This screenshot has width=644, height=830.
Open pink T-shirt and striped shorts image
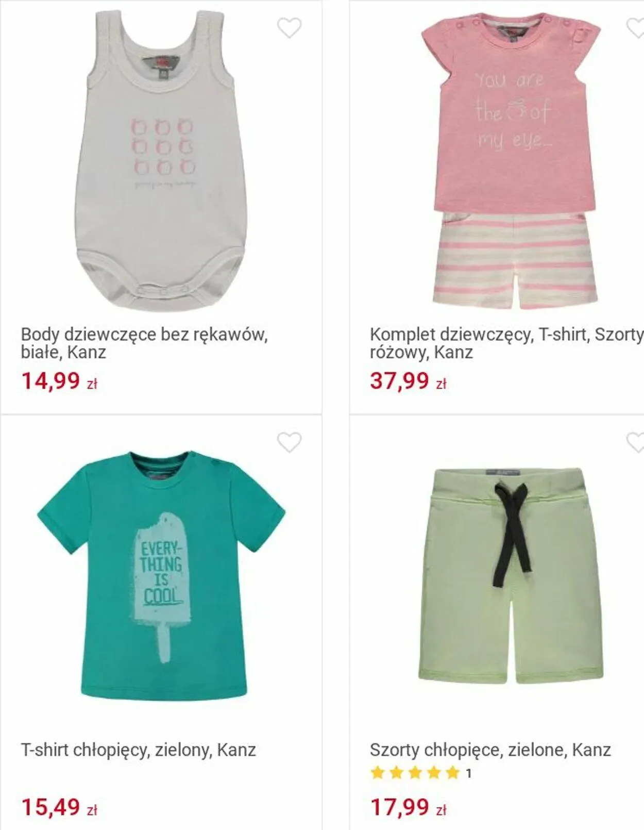pyautogui.click(x=511, y=161)
